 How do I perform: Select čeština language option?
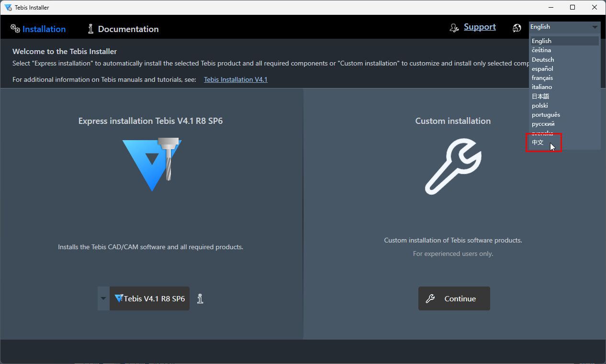pos(564,50)
